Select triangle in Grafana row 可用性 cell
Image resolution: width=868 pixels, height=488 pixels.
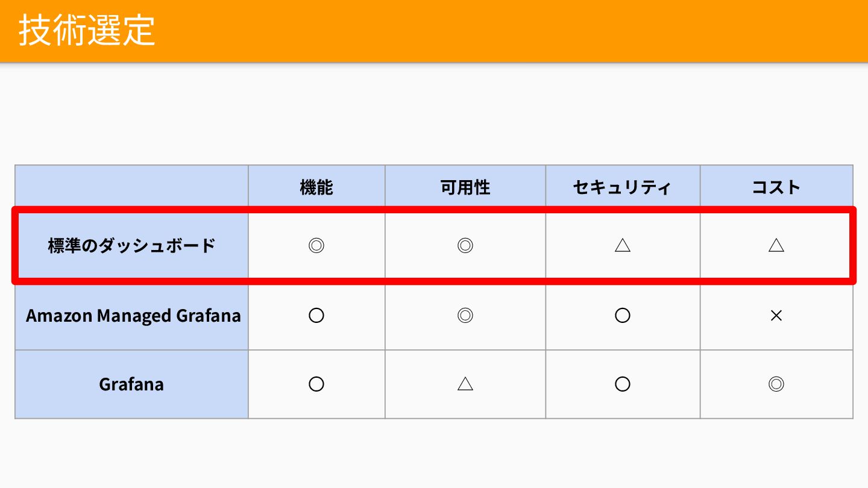click(465, 384)
